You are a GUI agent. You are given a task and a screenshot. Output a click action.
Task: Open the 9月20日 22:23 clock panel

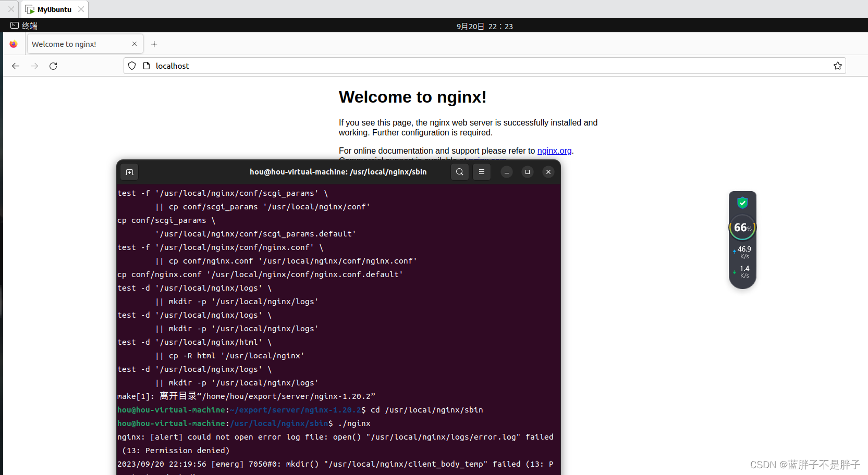pyautogui.click(x=485, y=26)
